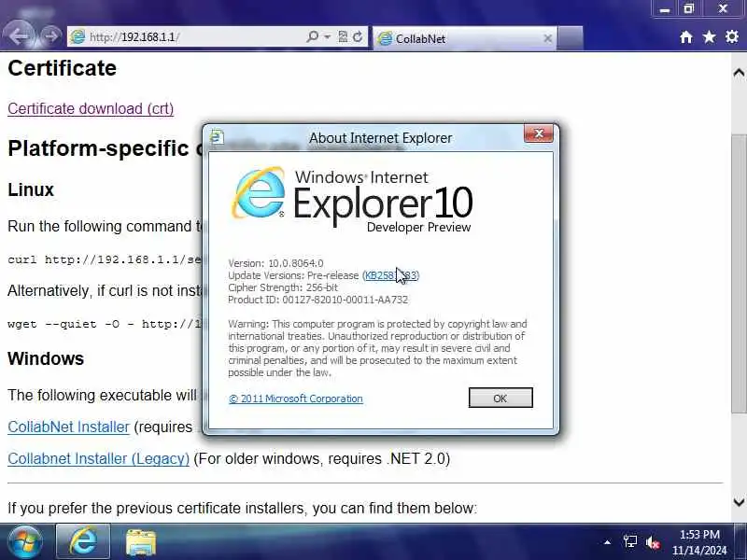Open the clock showing 1:53 PM
The image size is (747, 560).
[699, 542]
